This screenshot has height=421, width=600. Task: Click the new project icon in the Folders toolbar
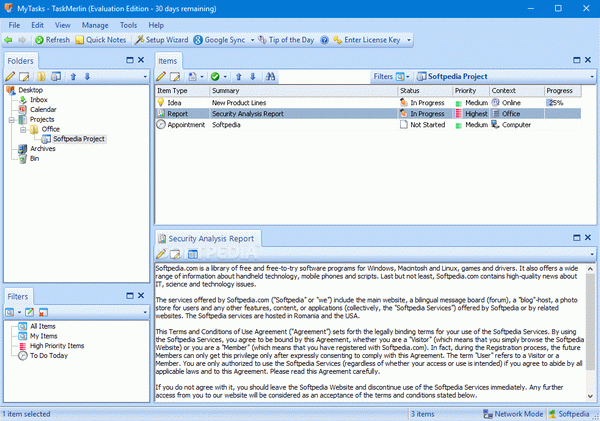click(x=56, y=77)
